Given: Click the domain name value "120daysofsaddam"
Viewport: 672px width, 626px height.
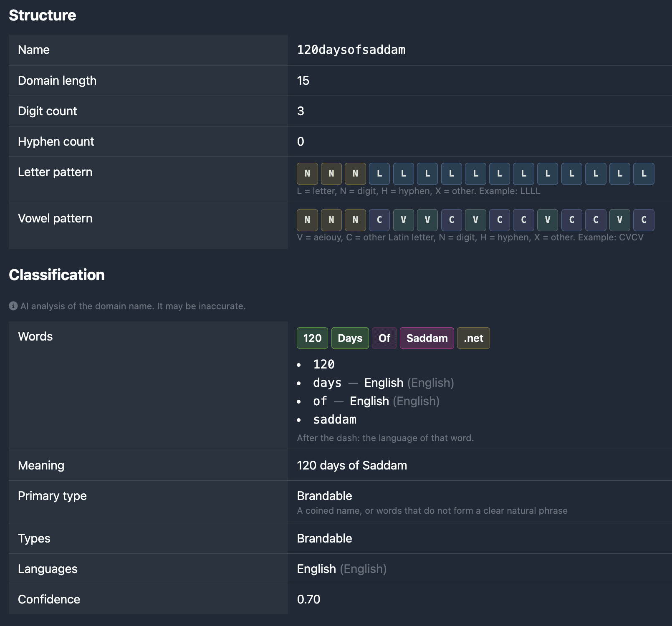Looking at the screenshot, I should (x=351, y=50).
